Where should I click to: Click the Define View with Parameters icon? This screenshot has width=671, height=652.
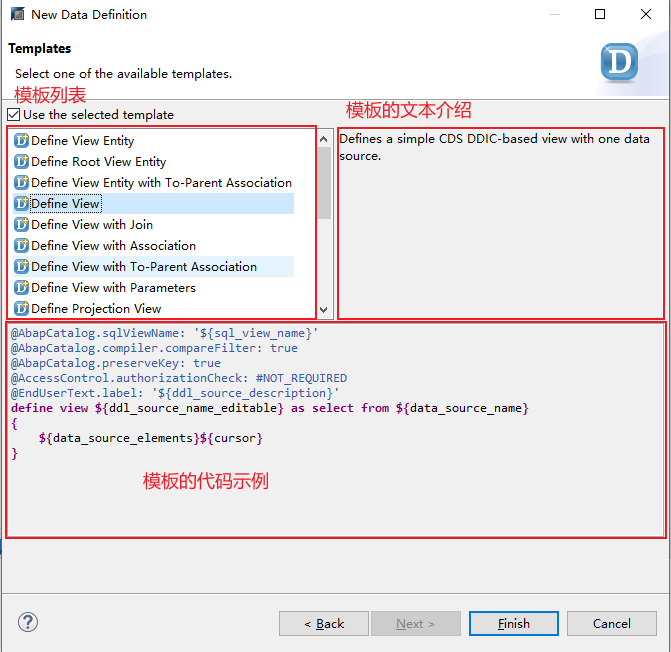(21, 288)
